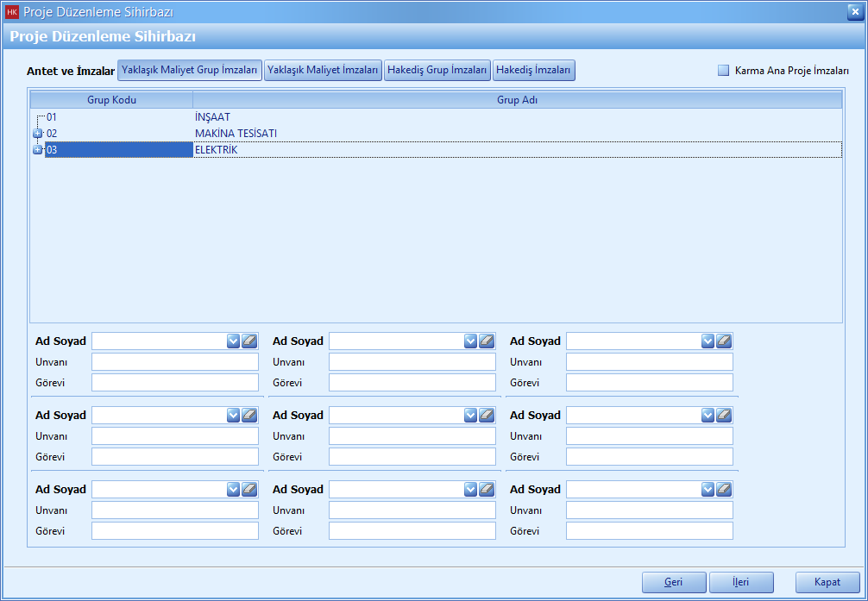Click the HK application icon in title bar

12,12
